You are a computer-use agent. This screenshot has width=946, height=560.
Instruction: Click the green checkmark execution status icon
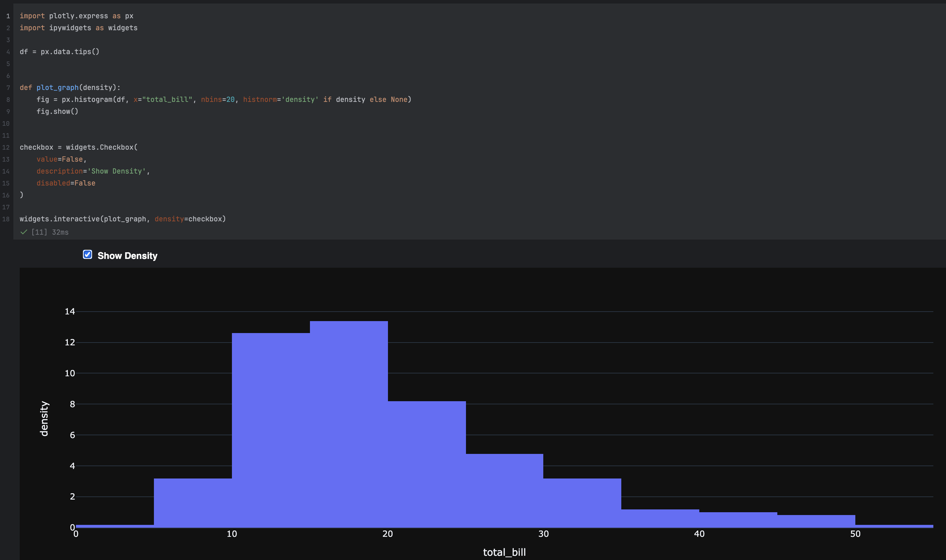point(24,232)
